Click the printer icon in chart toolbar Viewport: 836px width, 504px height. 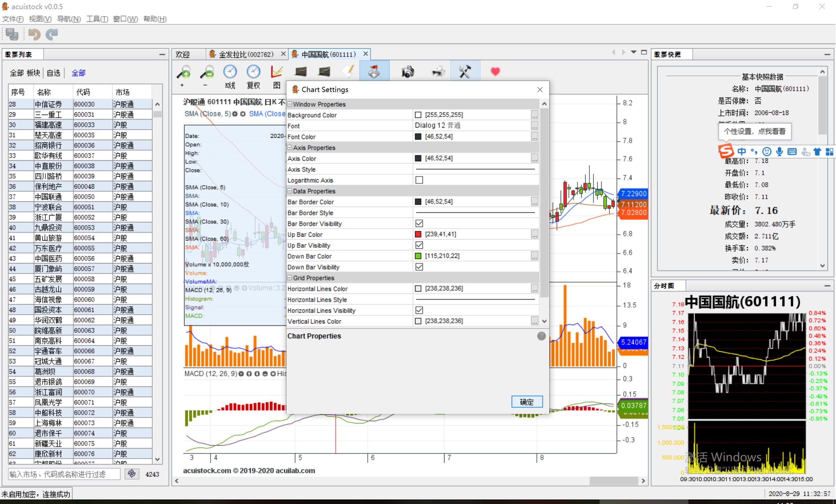(438, 72)
